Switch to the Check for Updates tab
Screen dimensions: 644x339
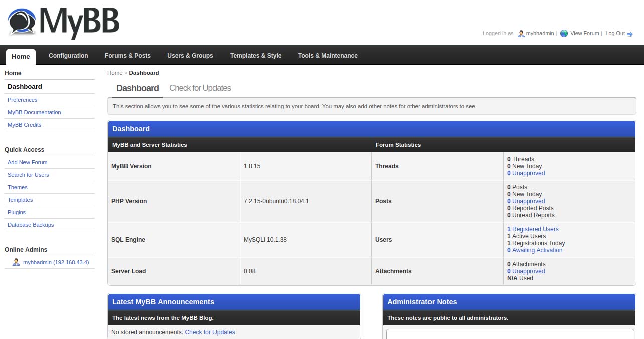click(x=200, y=88)
